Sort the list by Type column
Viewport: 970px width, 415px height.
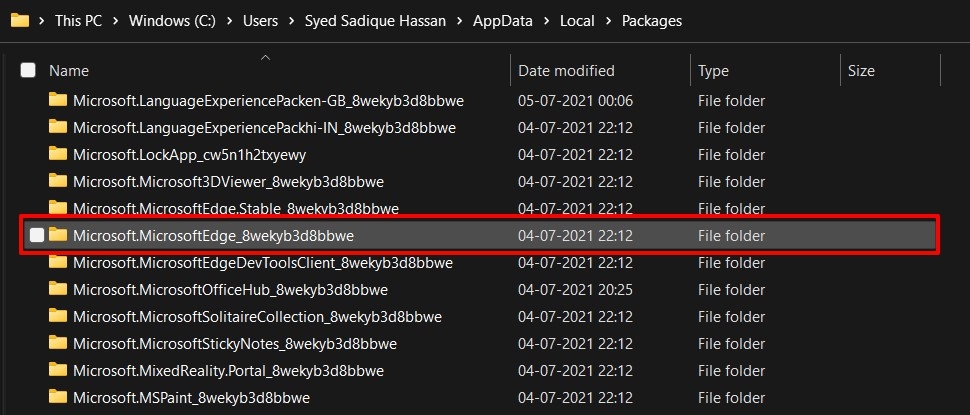pos(713,71)
